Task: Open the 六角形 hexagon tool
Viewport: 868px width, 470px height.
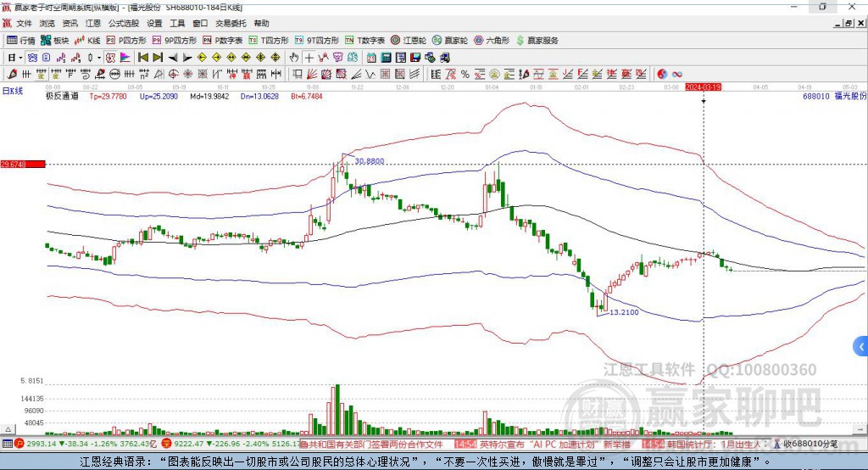Action: (x=492, y=41)
